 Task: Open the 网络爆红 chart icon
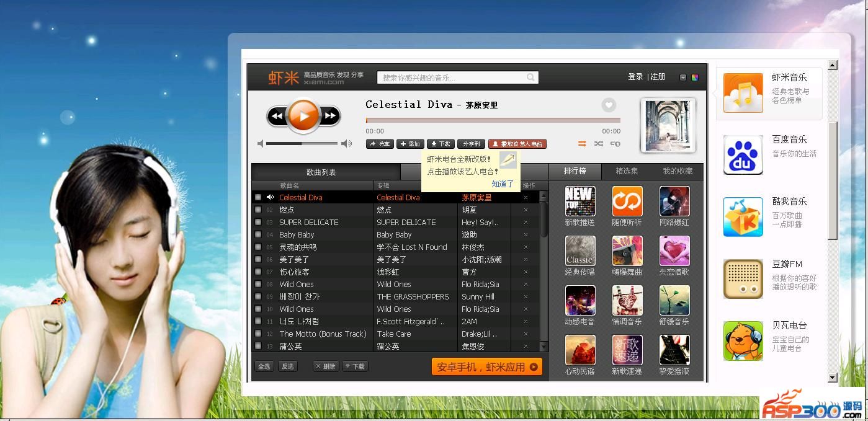pyautogui.click(x=674, y=201)
